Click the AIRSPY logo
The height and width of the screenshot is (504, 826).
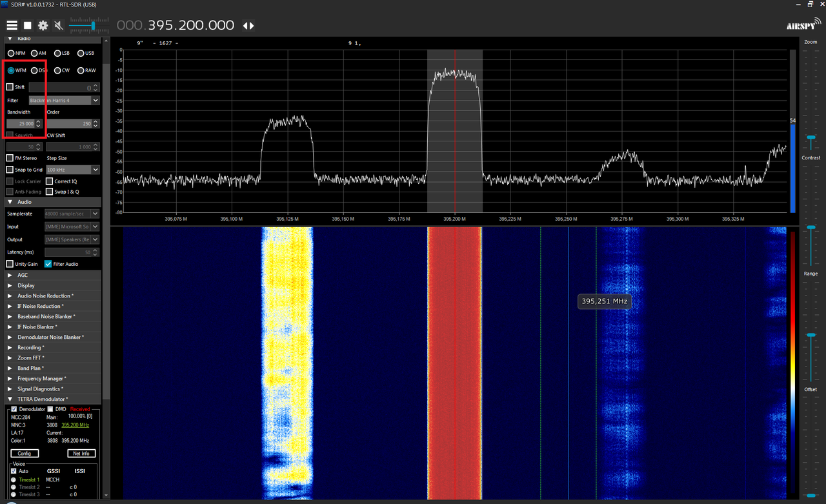tap(802, 25)
